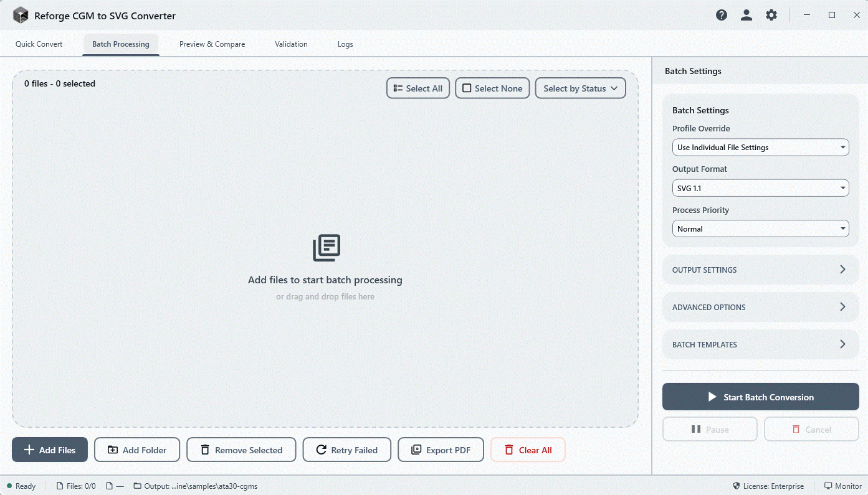Click the Add Folder button
The image size is (868, 495).
(x=137, y=450)
